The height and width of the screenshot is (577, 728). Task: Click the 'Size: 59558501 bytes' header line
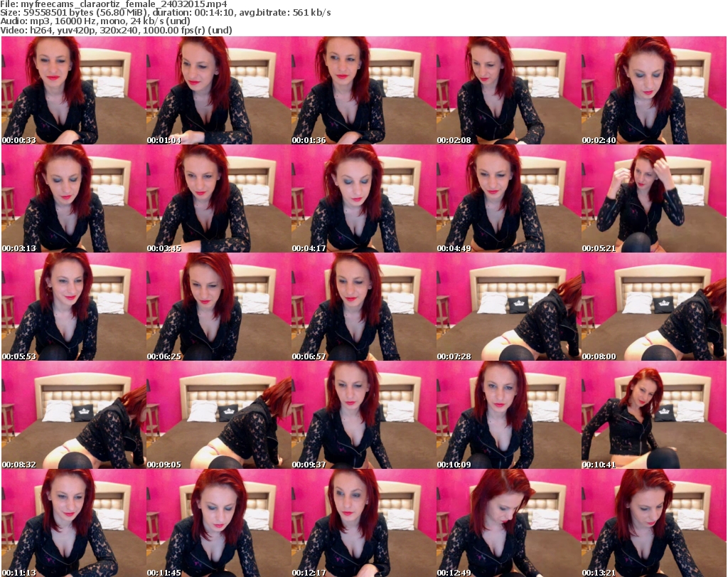166,13
